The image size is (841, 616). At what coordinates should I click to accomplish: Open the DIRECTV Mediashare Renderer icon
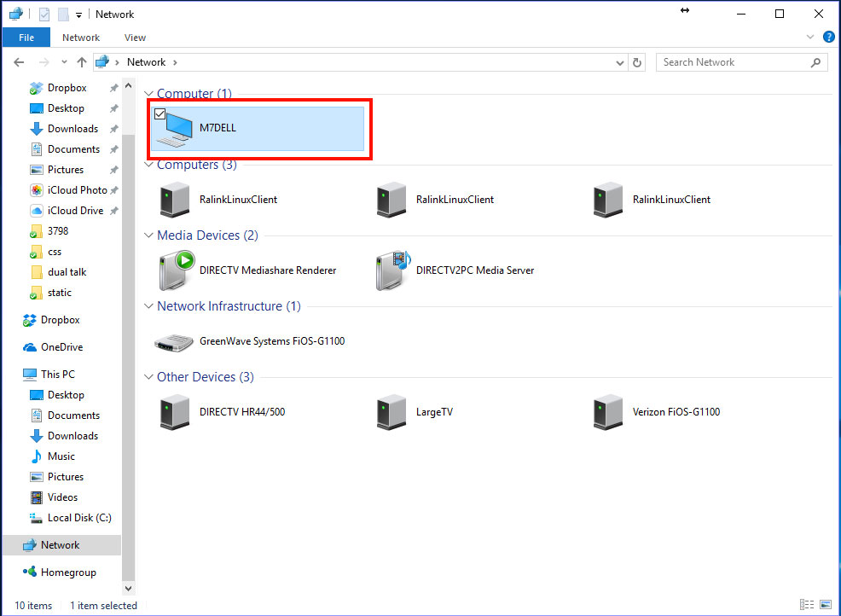pos(177,270)
